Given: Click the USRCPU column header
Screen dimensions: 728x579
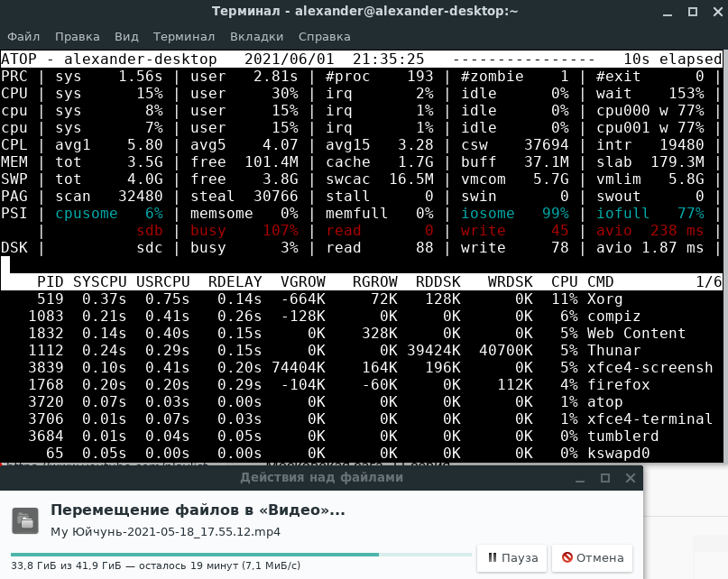Looking at the screenshot, I should click(x=163, y=282).
